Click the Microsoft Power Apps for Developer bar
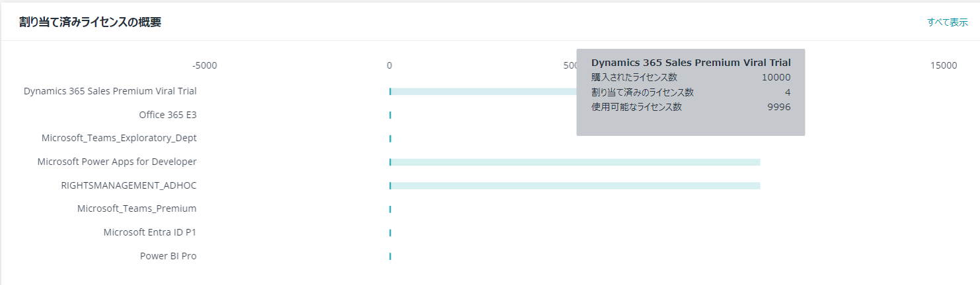The image size is (980, 285). 575,162
